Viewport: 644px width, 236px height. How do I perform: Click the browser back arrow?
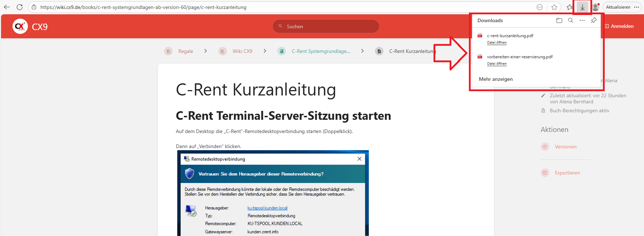coord(7,7)
